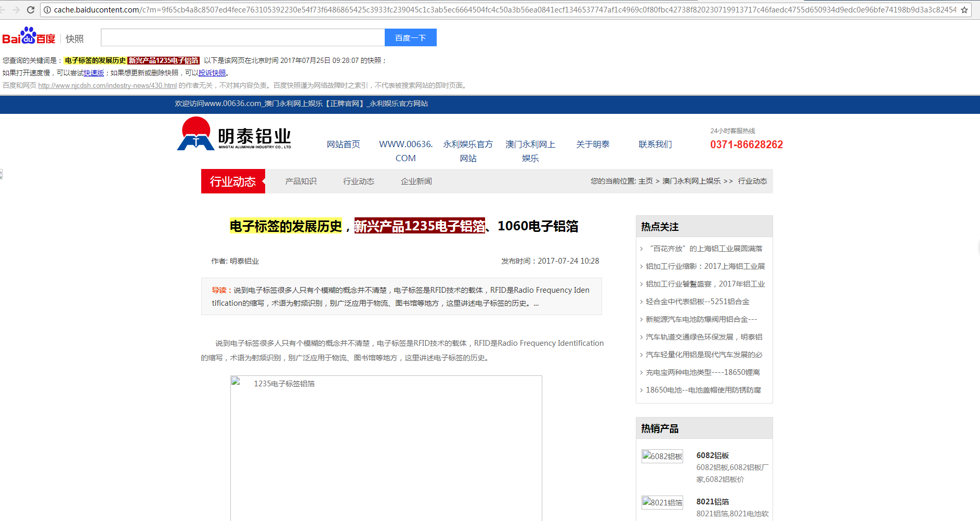
Task: Open 铝加工行业饕餮盛宴 hot article
Action: click(705, 284)
